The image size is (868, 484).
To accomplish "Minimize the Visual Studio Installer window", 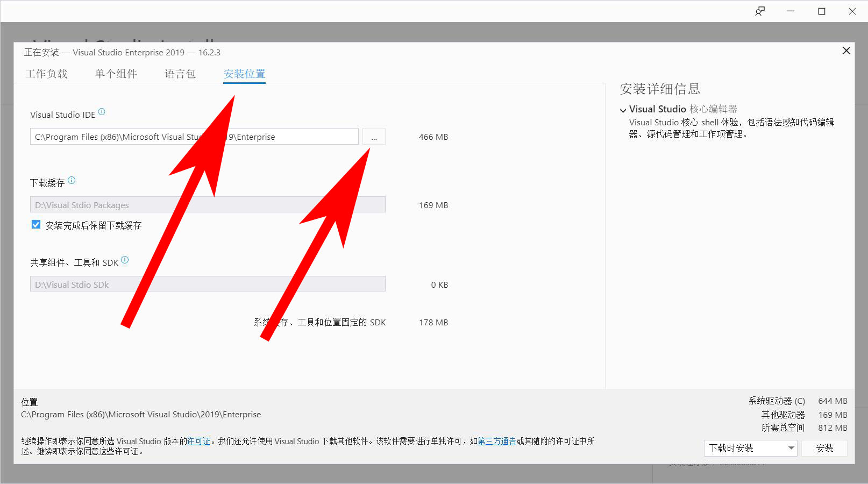I will tap(791, 11).
